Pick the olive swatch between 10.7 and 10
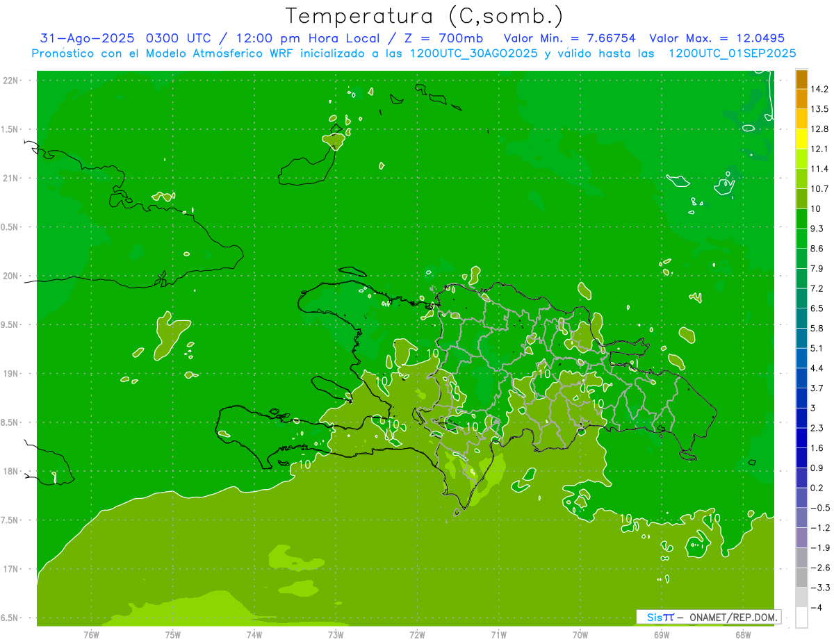Viewport: 834px width, 644px height. tap(802, 199)
